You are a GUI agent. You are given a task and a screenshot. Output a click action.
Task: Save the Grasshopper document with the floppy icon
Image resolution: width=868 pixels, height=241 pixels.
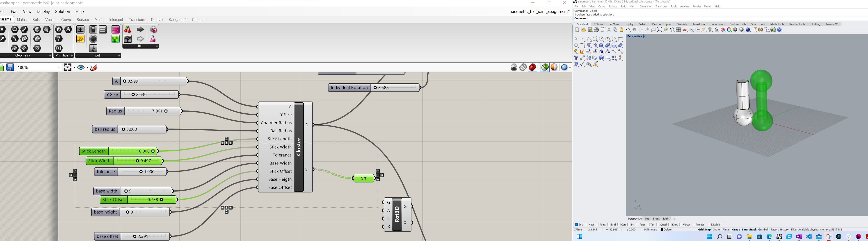point(10,67)
